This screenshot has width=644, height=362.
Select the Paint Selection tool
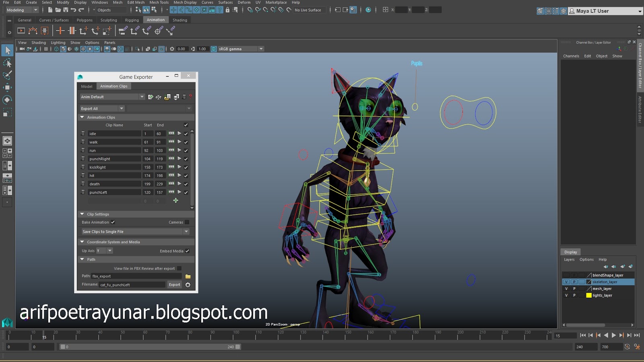coord(7,75)
